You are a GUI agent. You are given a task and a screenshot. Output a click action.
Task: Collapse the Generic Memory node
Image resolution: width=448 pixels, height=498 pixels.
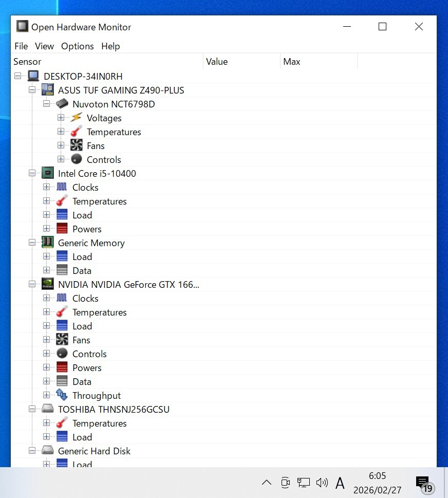(32, 243)
